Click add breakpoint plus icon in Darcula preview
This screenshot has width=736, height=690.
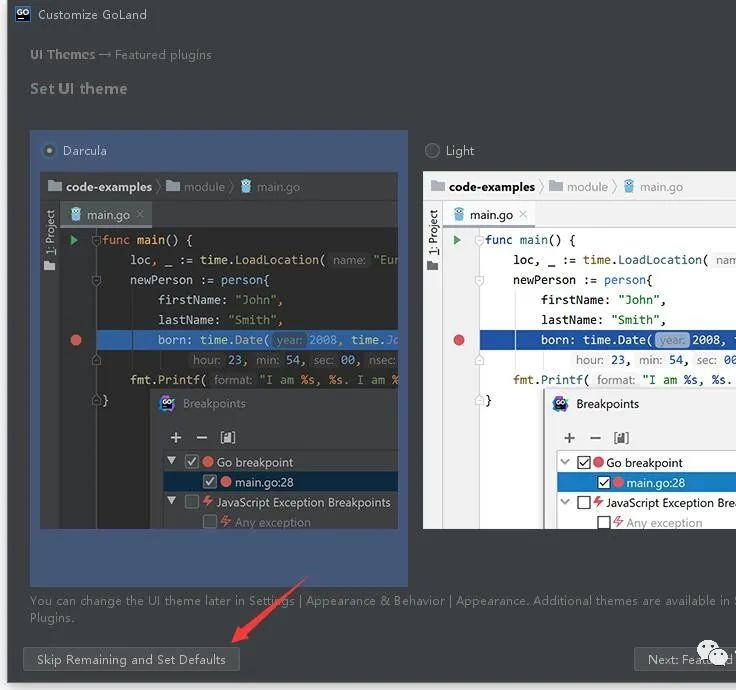point(176,437)
